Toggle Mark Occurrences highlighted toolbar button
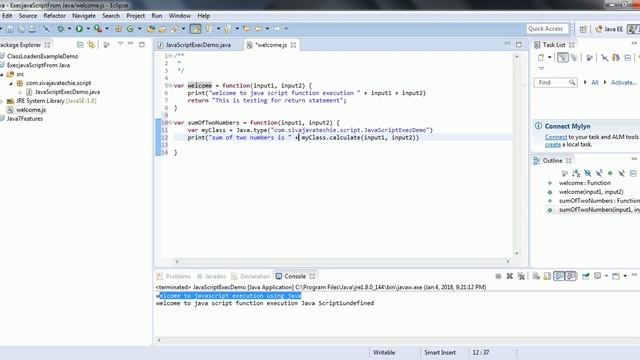 pos(196,29)
